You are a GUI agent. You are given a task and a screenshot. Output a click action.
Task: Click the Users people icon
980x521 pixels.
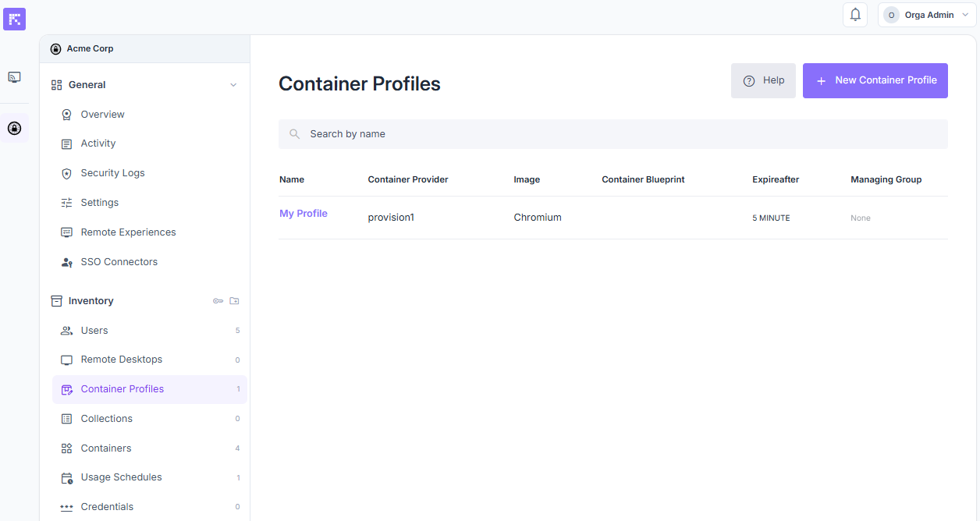click(x=66, y=331)
